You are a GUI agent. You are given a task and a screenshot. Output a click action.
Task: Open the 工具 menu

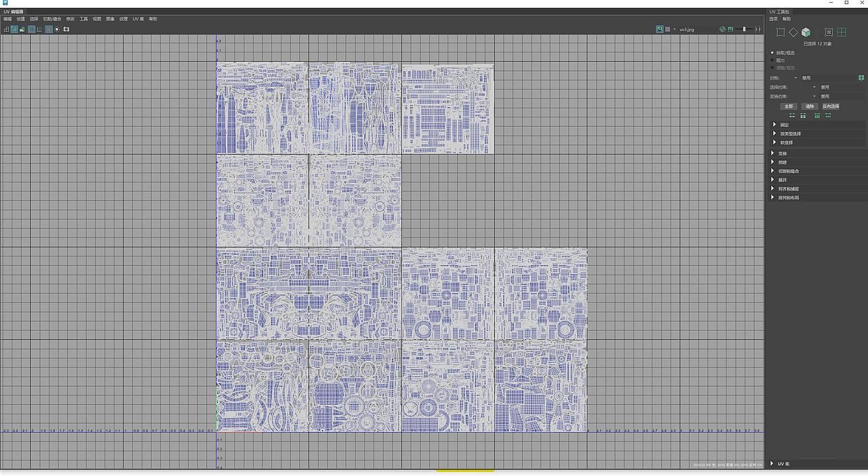(x=83, y=19)
